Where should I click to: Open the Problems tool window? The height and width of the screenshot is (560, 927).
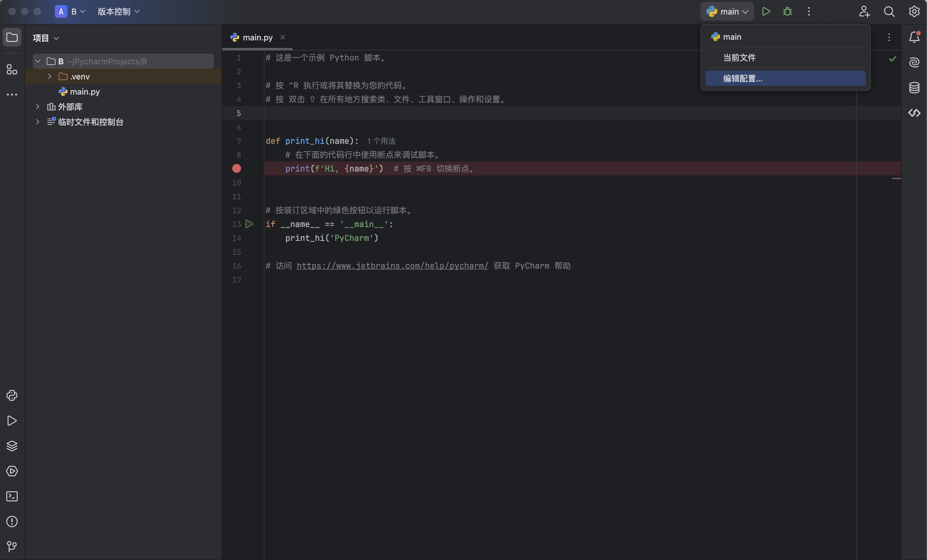pos(12,521)
